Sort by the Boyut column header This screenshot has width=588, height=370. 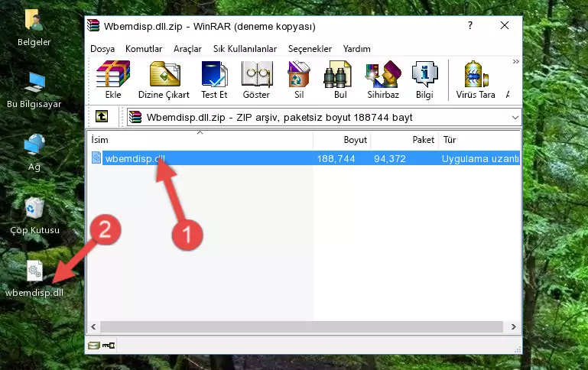(342, 139)
